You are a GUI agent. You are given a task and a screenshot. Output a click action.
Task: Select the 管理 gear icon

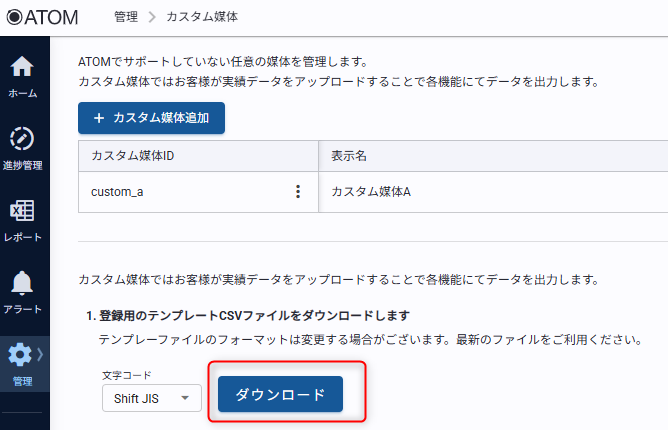[x=19, y=356]
